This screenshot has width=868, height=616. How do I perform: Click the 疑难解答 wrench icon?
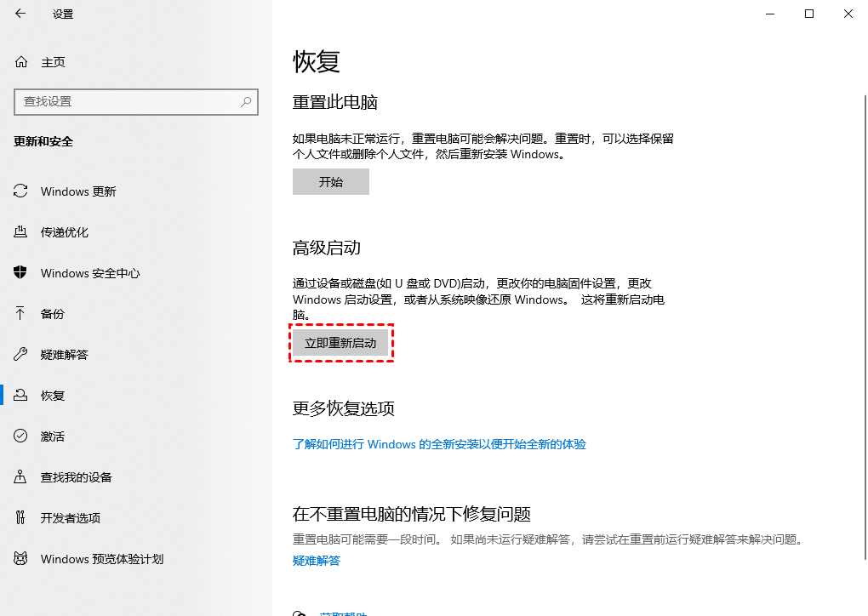point(20,354)
